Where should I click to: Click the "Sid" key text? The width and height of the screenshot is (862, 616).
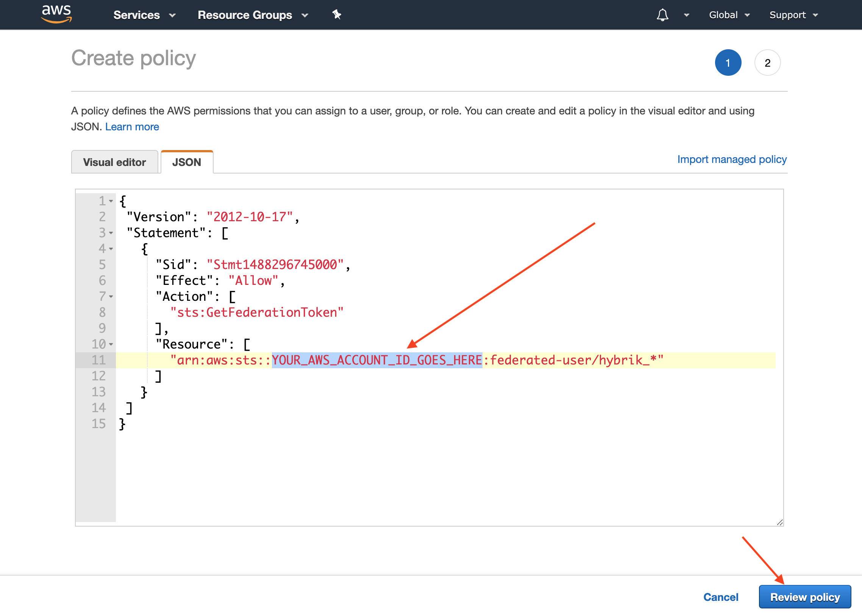pyautogui.click(x=173, y=265)
